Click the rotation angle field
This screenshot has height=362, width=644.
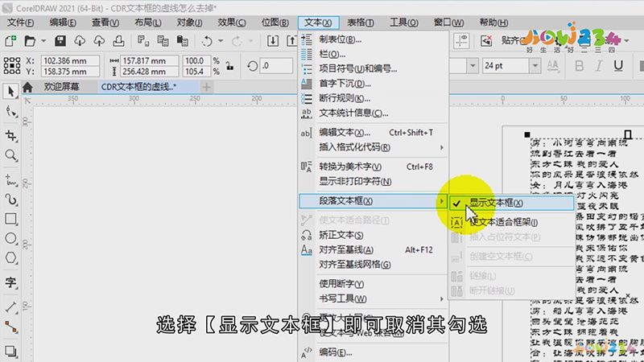[276, 66]
